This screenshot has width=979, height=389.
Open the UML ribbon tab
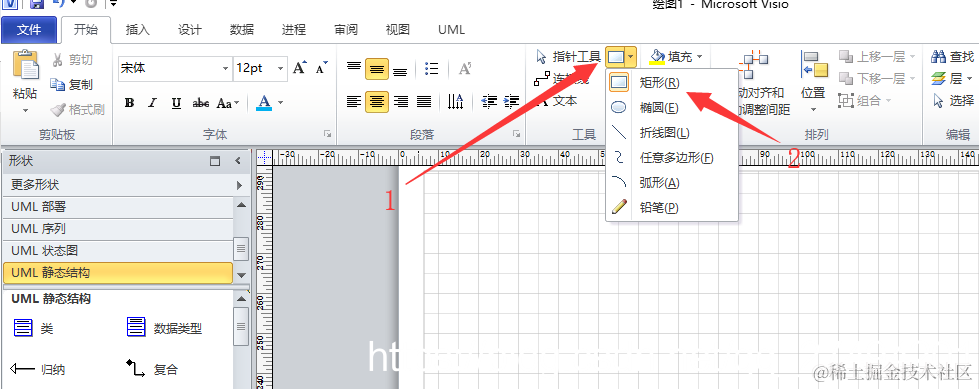tap(451, 29)
